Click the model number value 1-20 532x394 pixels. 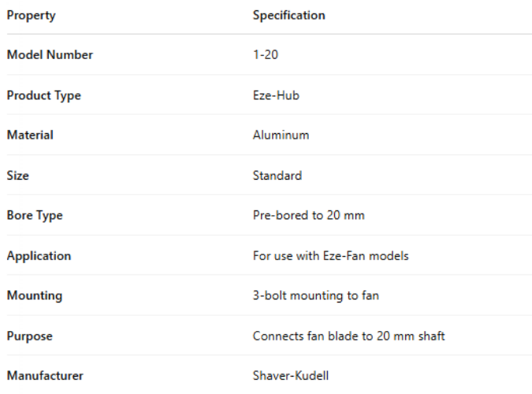[x=266, y=55]
